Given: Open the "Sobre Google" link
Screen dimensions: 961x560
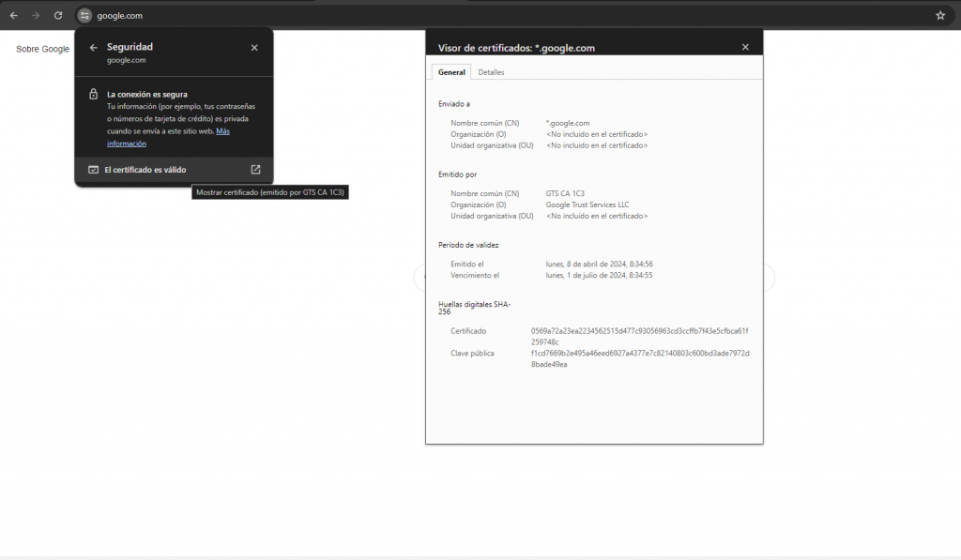Looking at the screenshot, I should (42, 49).
